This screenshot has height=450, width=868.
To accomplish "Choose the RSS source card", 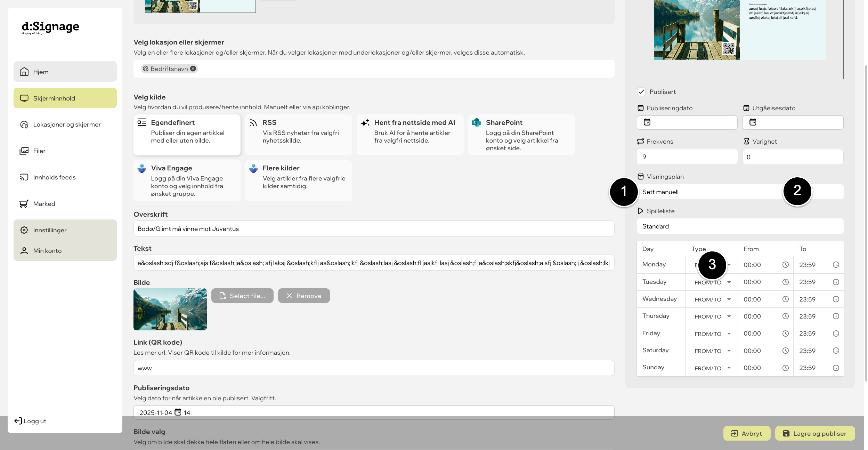I will [299, 135].
